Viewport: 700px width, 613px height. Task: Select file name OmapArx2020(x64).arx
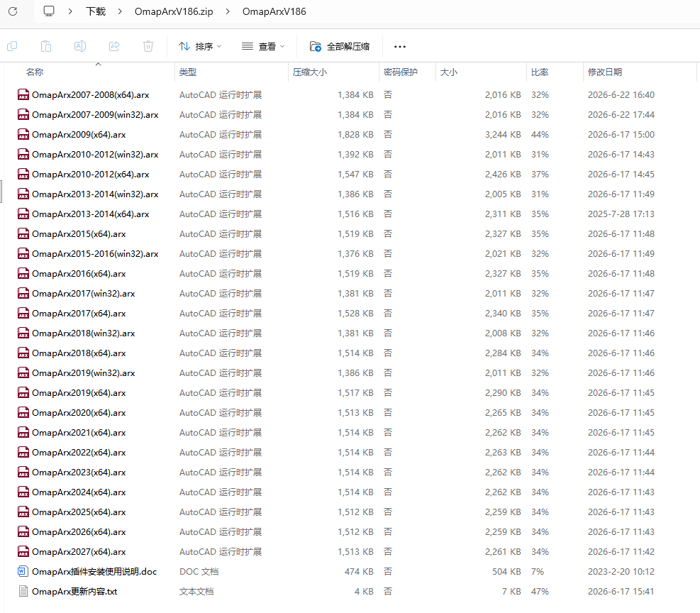(x=79, y=412)
